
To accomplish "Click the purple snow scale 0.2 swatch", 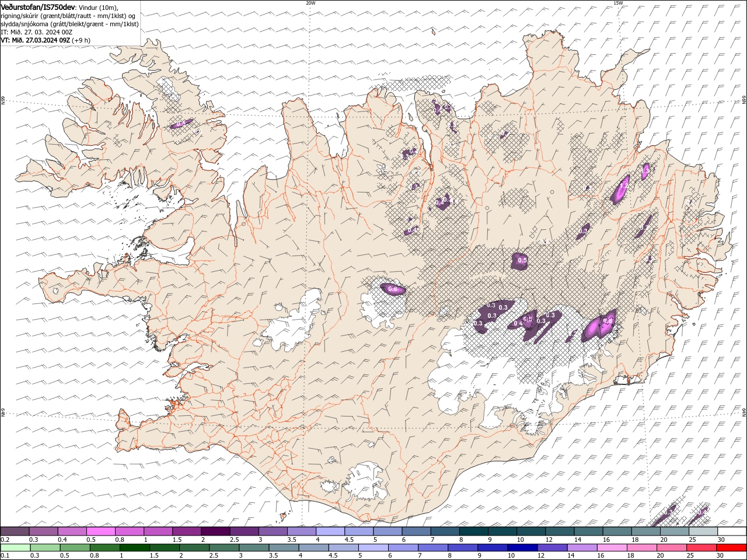I will click(15, 531).
